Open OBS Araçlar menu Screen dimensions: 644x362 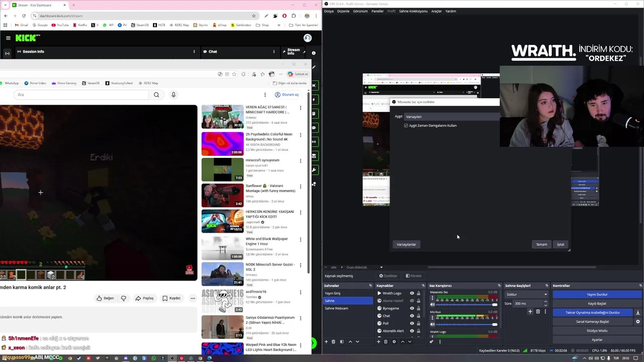436,11
